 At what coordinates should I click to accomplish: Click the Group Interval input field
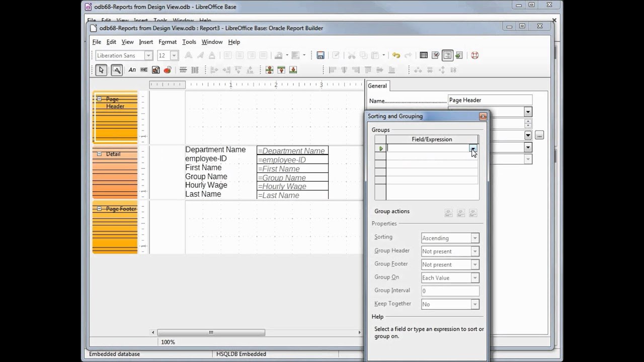click(x=450, y=291)
